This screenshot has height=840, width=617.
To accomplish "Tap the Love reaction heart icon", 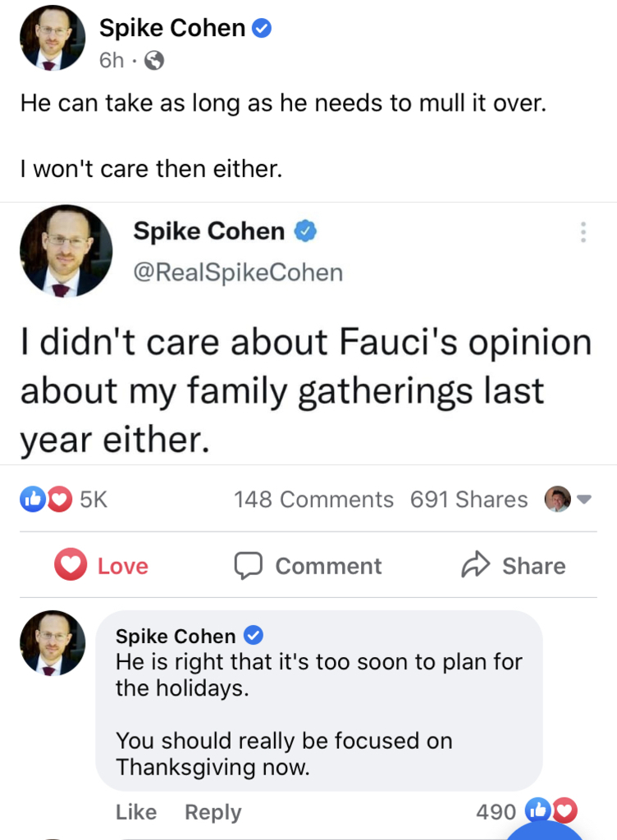I will [x=71, y=565].
